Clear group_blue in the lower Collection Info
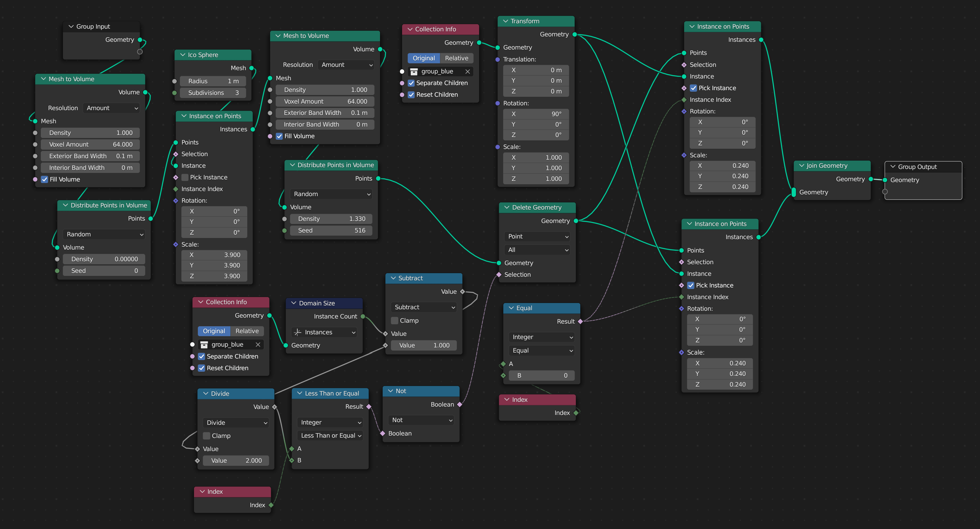 [x=258, y=345]
